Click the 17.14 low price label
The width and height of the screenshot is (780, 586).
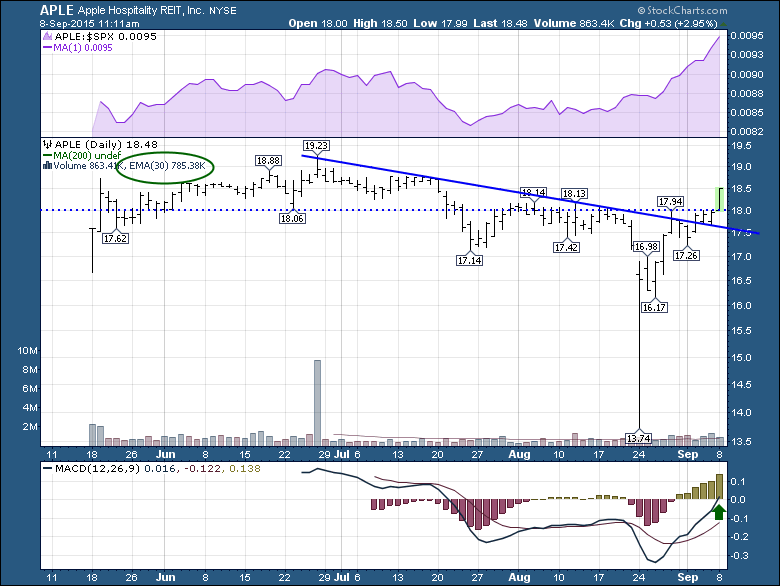point(470,260)
